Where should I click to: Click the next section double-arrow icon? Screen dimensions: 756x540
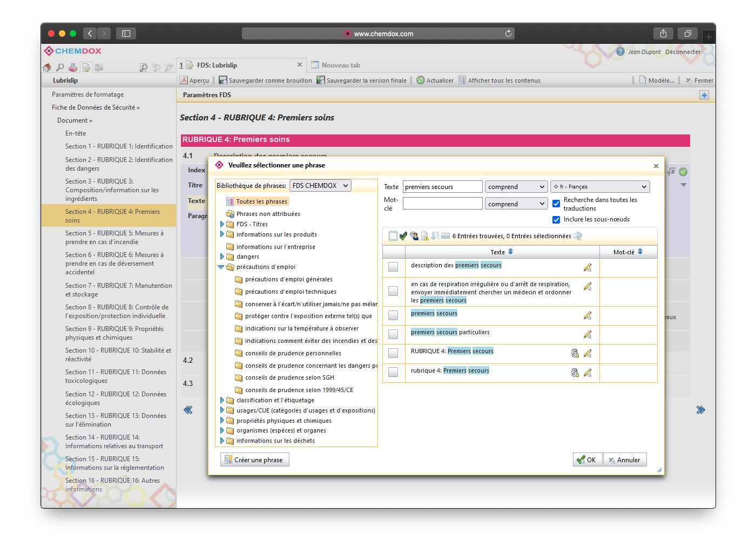[x=700, y=410]
